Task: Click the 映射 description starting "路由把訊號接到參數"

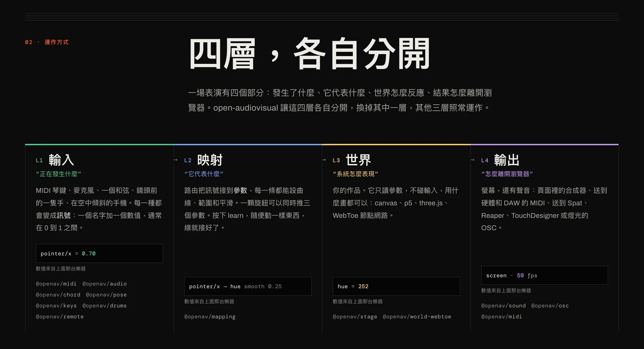Action: click(x=248, y=209)
